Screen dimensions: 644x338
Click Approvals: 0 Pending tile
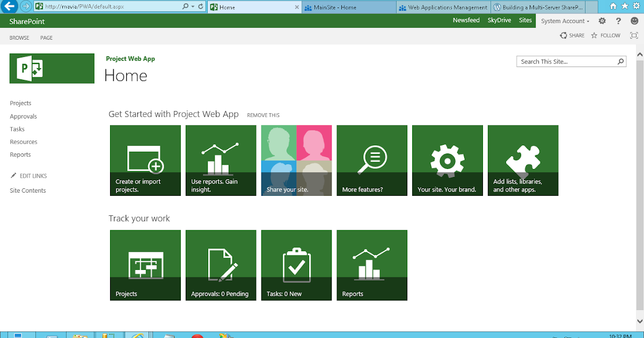pos(221,266)
